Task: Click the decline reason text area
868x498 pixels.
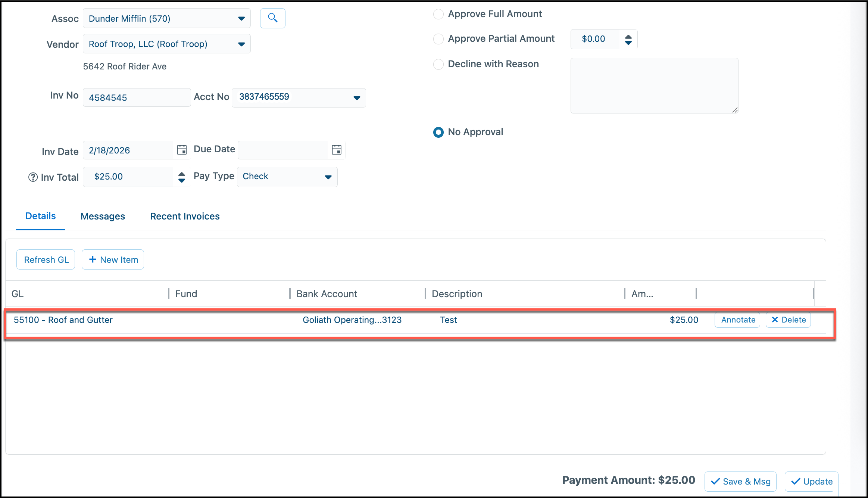Action: point(654,85)
